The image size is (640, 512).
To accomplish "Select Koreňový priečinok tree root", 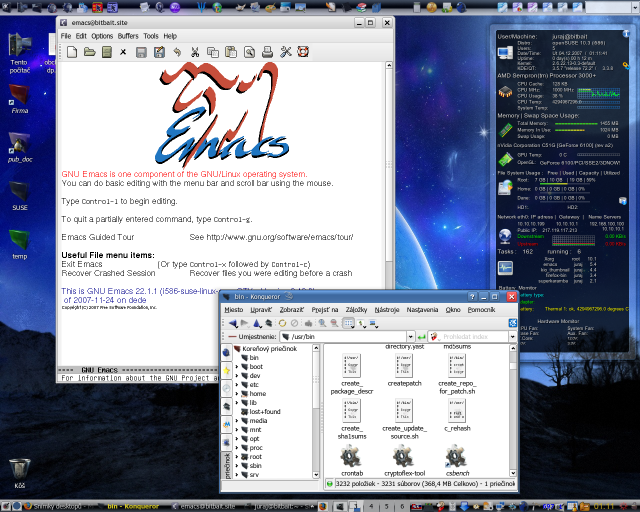I will click(265, 349).
